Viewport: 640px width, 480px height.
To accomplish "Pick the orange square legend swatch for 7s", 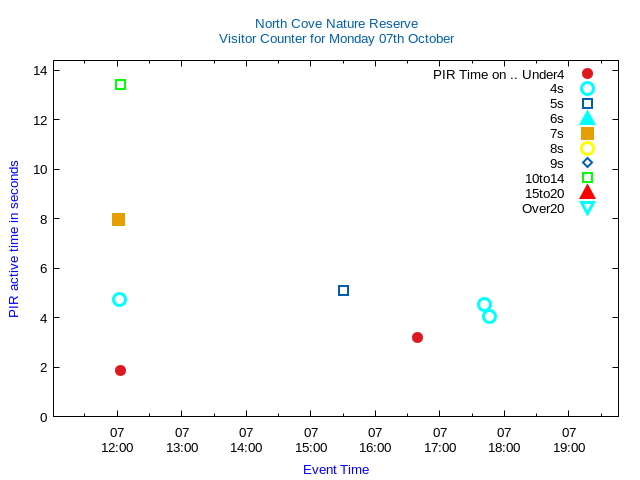I will (587, 133).
